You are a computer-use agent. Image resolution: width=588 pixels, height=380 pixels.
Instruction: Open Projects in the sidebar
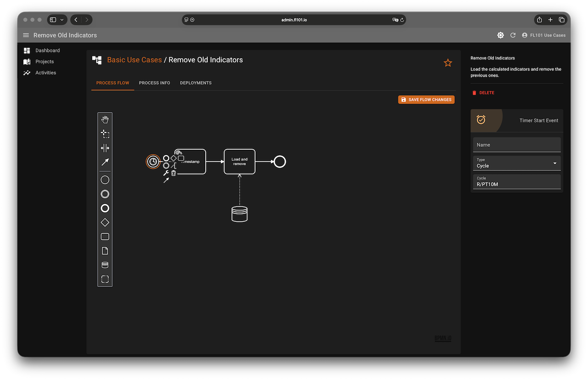45,61
